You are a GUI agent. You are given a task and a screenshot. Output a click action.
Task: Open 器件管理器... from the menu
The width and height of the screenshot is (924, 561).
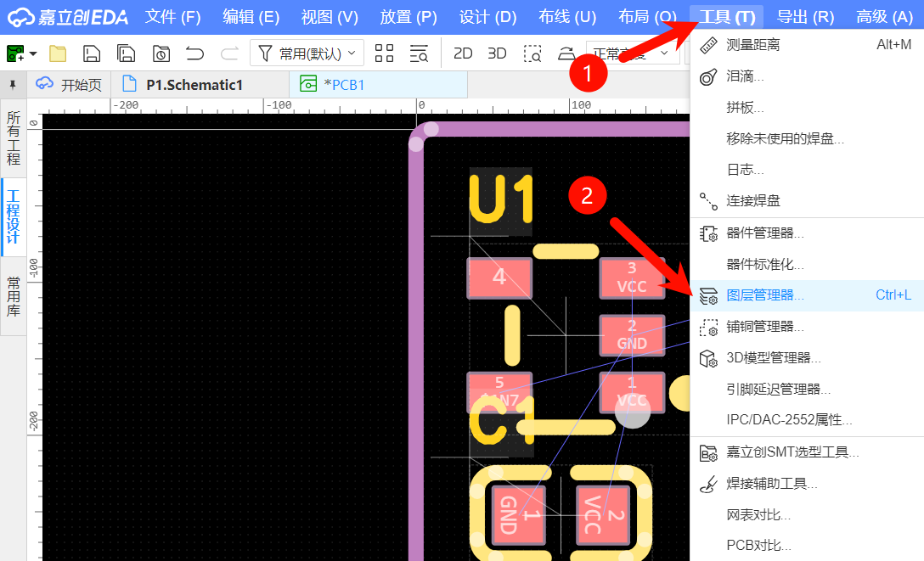(807, 233)
